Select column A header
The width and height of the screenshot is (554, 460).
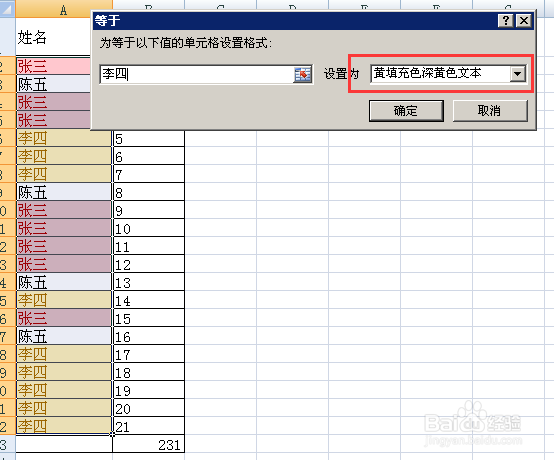[64, 9]
